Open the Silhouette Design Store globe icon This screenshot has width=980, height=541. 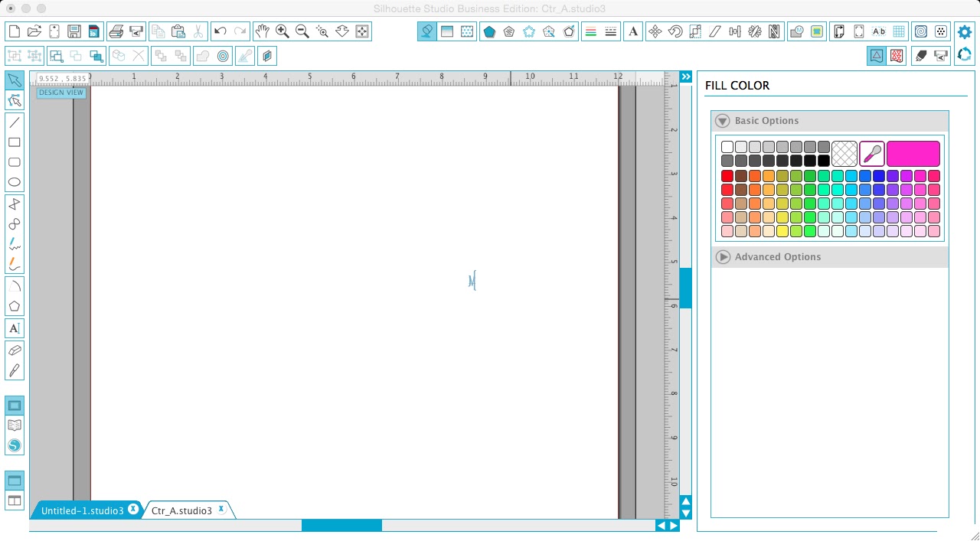coord(14,445)
